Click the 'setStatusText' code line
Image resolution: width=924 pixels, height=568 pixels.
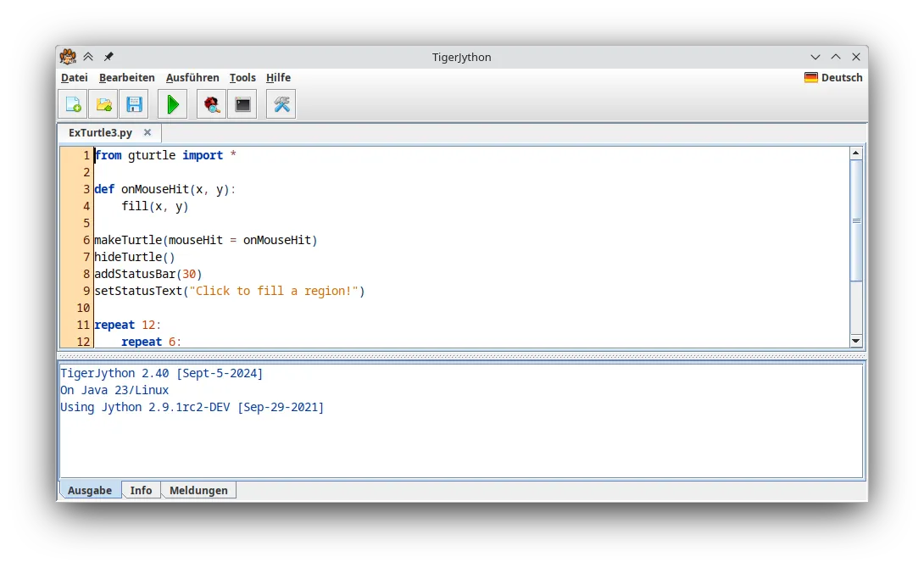[x=230, y=291]
